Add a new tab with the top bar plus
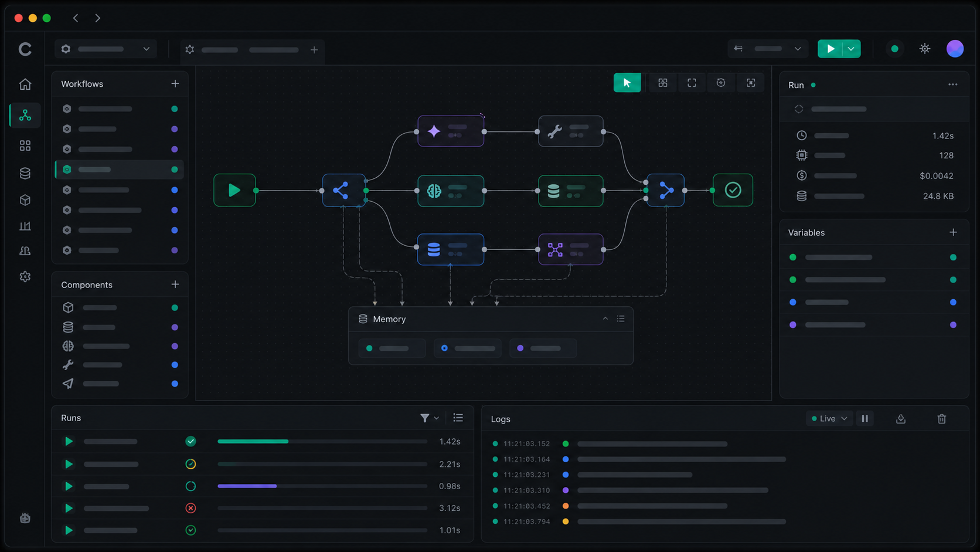980x552 pixels. (x=314, y=50)
